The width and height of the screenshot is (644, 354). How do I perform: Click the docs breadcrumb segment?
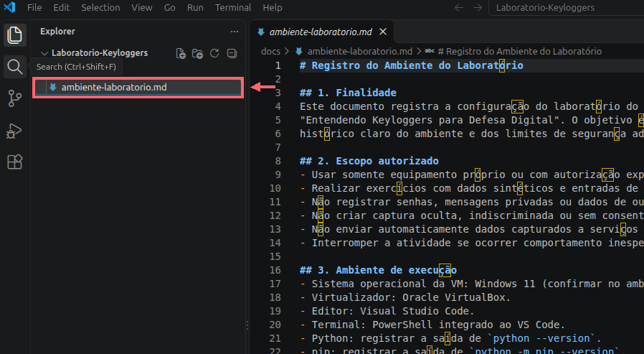pos(270,52)
